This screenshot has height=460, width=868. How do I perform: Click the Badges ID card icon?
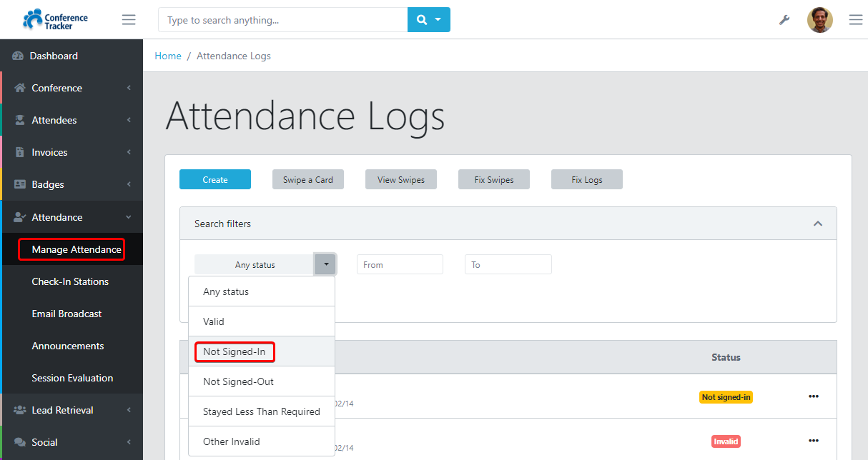tap(20, 184)
